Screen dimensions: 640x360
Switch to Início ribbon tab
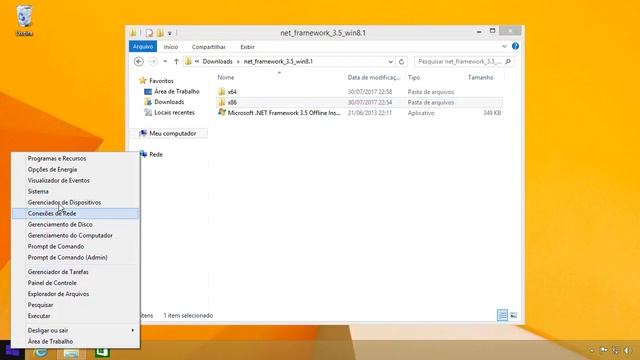click(x=171, y=47)
